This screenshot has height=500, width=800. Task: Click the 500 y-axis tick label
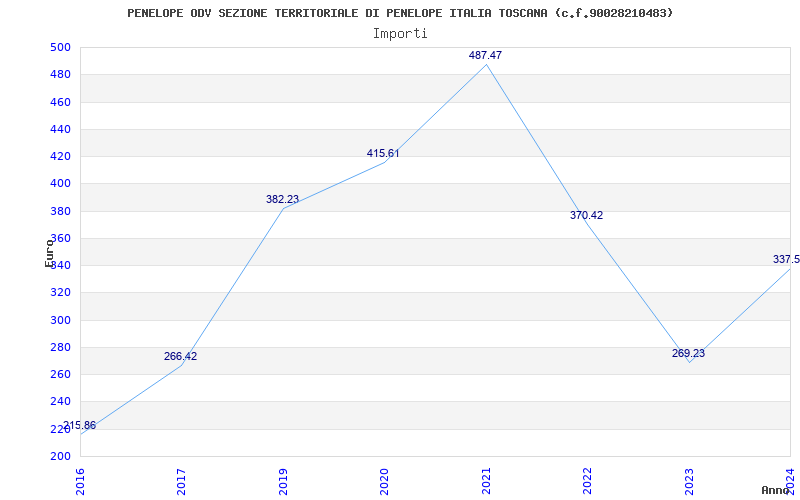[x=60, y=47]
